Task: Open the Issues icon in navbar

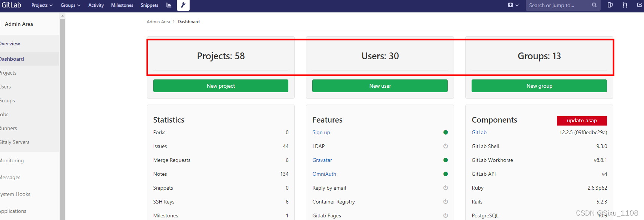Action: click(x=610, y=5)
